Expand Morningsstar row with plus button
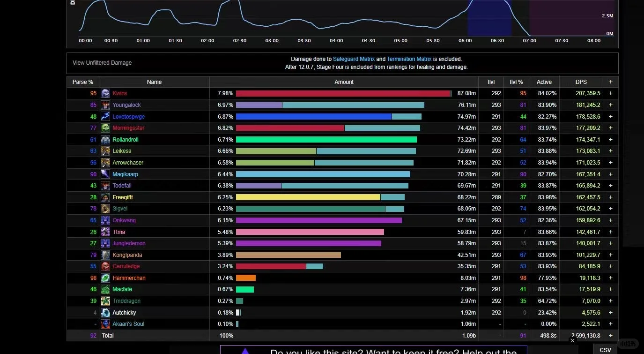Viewport: 644px width, 354px height. click(x=610, y=128)
